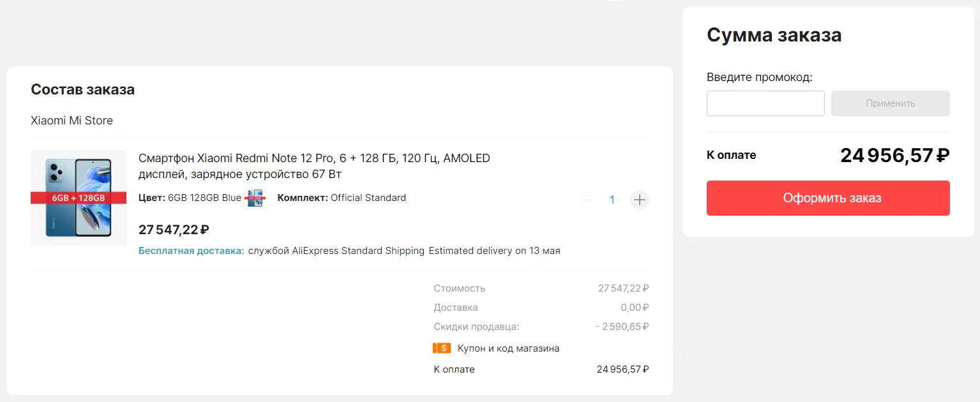Click the orange coupon ticket icon
This screenshot has height=402, width=980.
coord(442,348)
